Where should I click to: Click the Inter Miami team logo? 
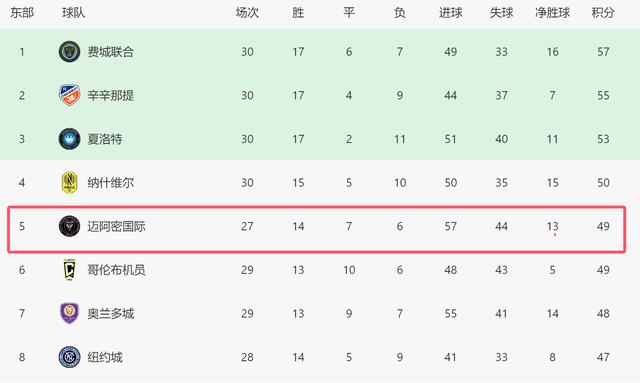69,226
